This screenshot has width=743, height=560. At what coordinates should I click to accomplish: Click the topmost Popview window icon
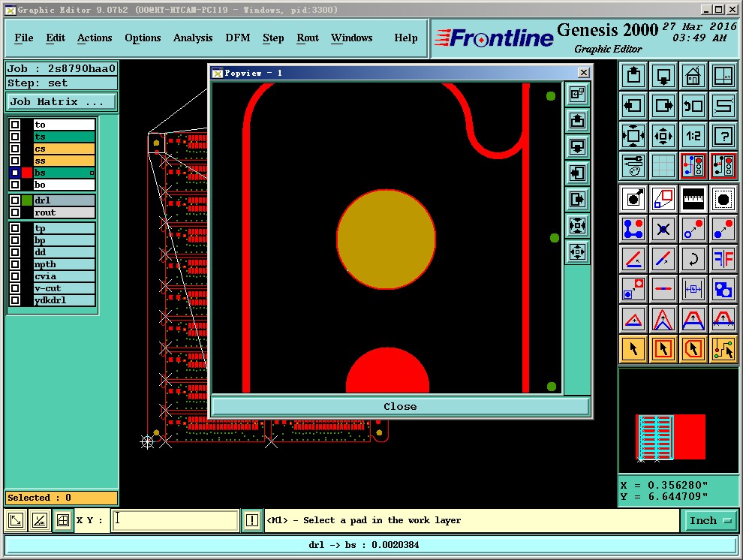tap(578, 95)
